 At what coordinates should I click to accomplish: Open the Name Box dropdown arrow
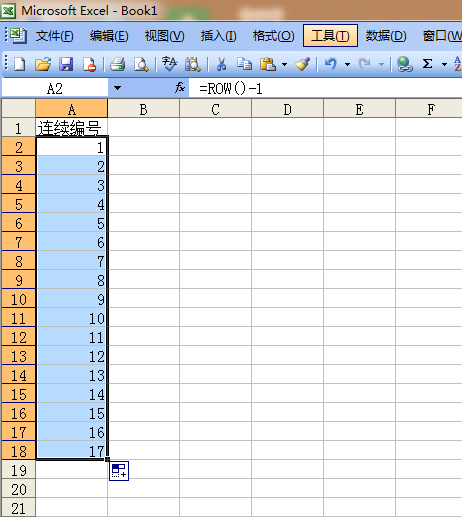[x=117, y=88]
